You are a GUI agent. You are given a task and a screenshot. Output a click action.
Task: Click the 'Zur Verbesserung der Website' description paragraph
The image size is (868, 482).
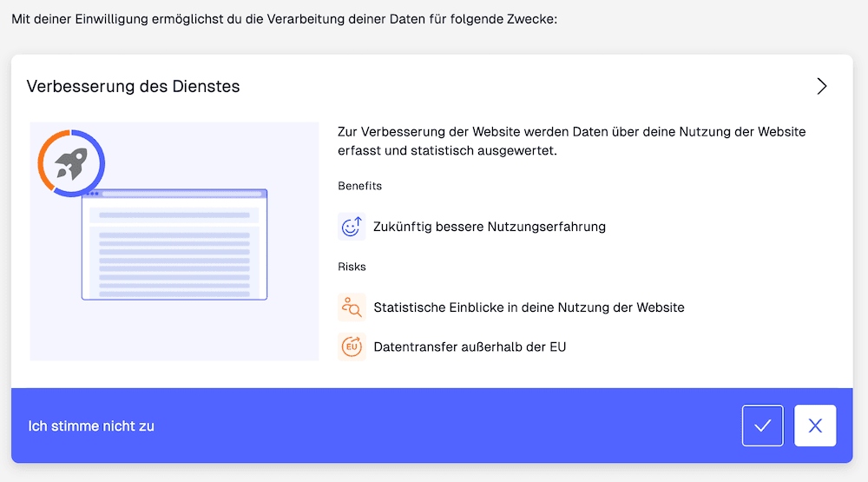pyautogui.click(x=571, y=141)
